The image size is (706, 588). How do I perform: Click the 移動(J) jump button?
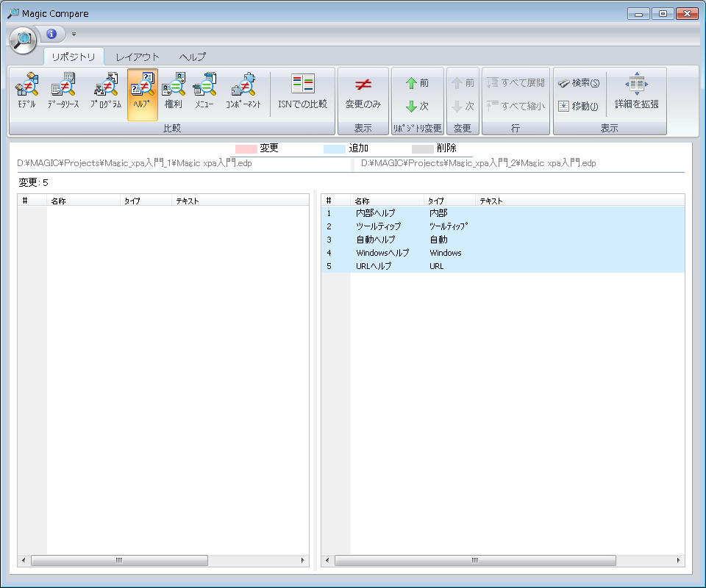(578, 106)
